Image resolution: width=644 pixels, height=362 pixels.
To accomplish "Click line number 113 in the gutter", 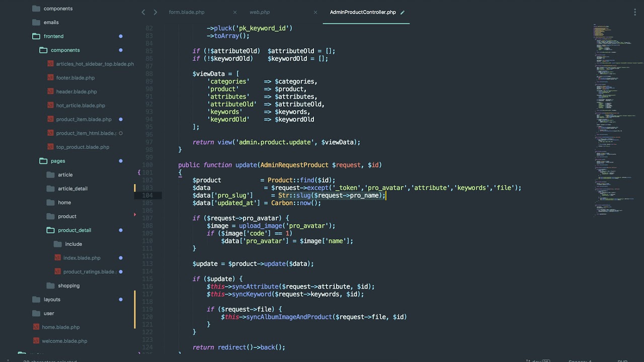I will 147,263.
